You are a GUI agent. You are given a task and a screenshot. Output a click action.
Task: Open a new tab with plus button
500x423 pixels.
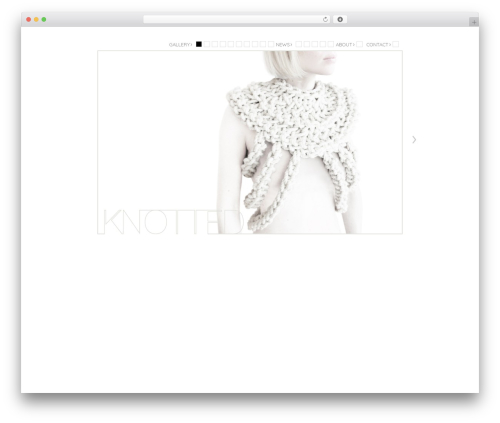474,22
